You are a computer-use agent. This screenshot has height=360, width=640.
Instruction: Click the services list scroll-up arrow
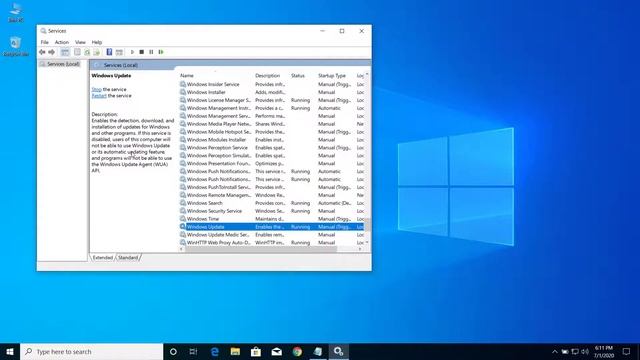click(367, 75)
